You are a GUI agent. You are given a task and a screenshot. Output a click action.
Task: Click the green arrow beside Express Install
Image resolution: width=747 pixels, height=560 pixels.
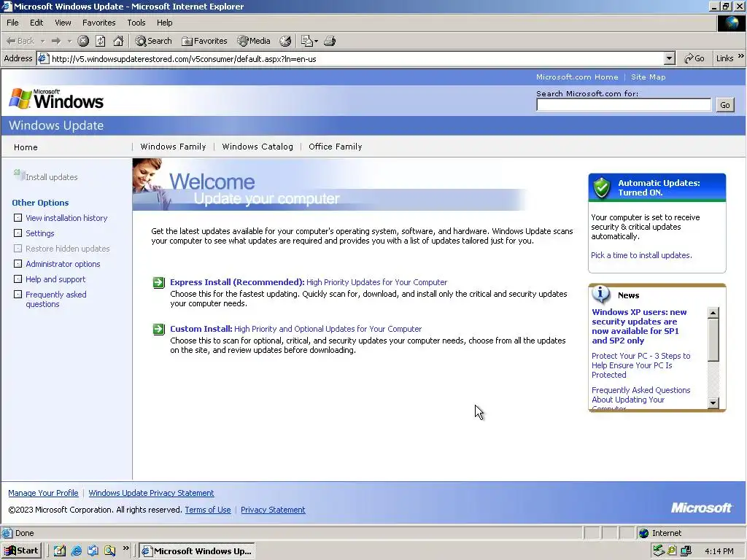click(158, 282)
